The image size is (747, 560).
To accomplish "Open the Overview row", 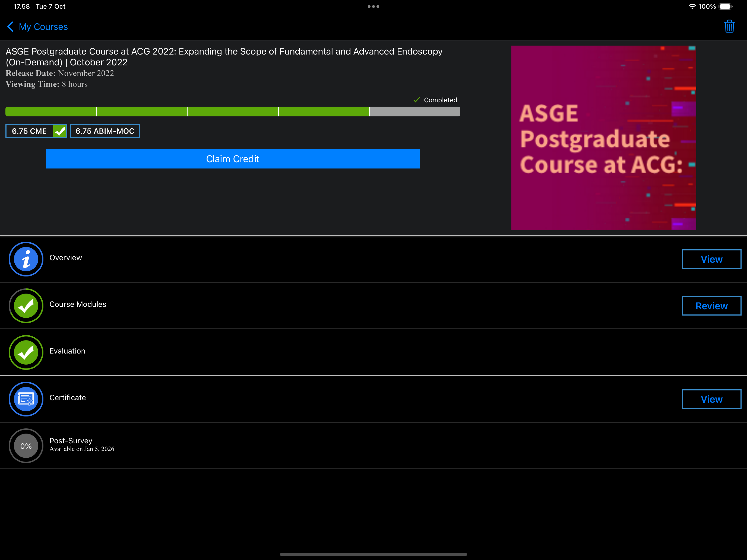I will tap(373, 259).
